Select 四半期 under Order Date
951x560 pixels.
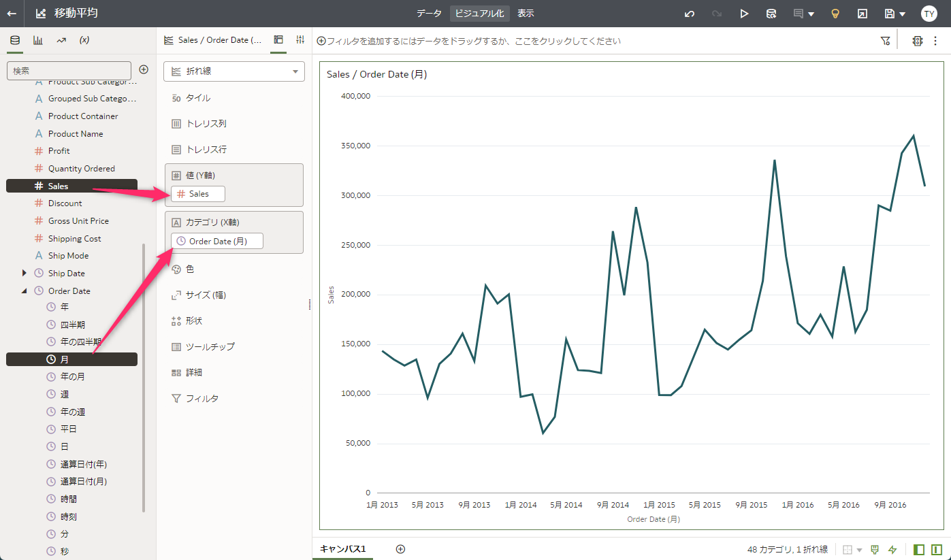point(71,325)
